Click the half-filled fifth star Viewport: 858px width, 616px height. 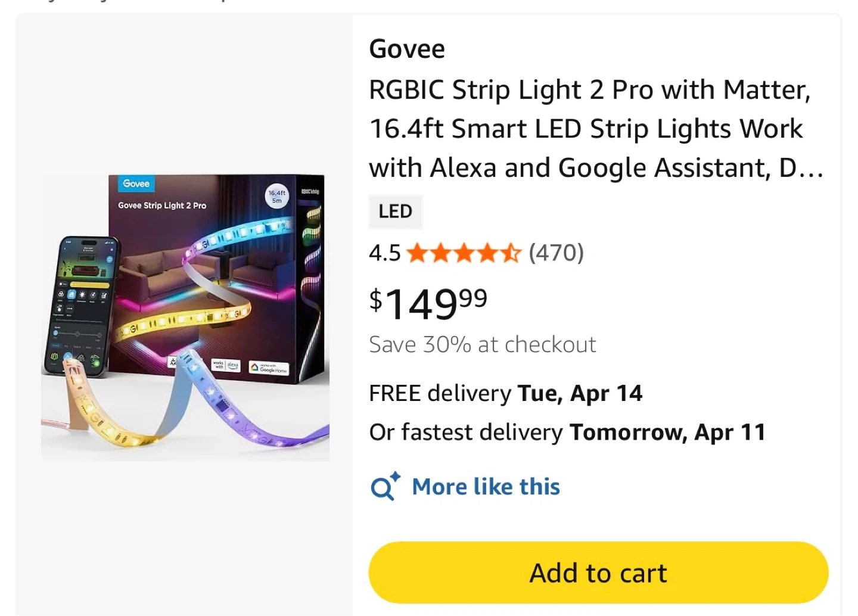point(511,254)
